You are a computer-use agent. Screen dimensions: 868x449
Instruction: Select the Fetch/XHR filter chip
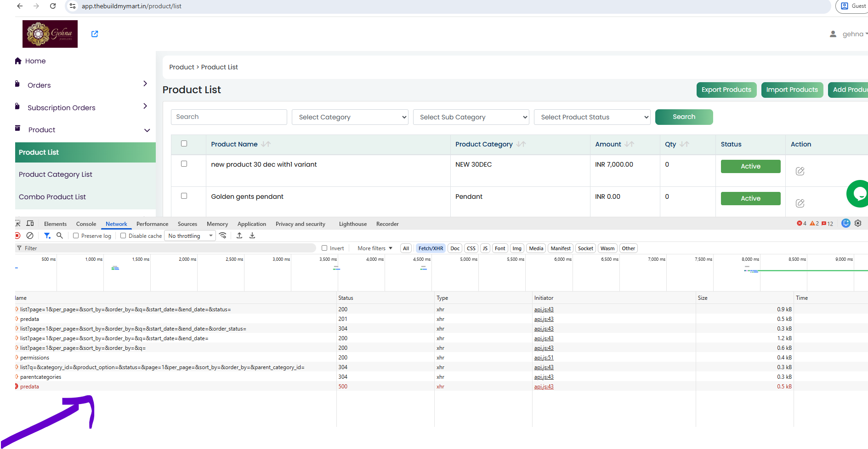pyautogui.click(x=431, y=248)
